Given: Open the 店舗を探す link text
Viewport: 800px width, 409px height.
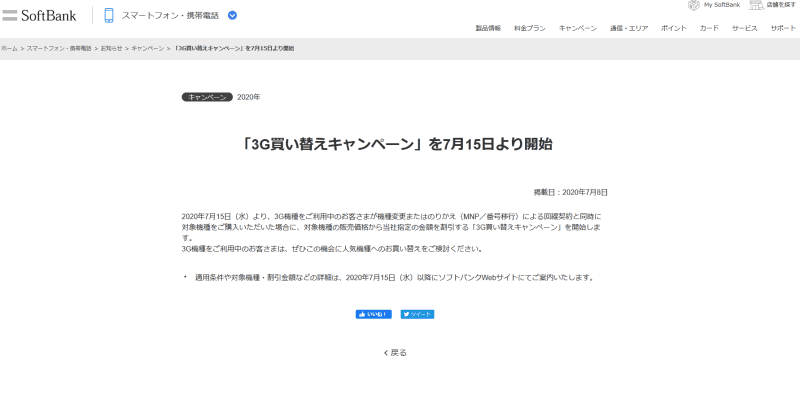Looking at the screenshot, I should pos(781,5).
